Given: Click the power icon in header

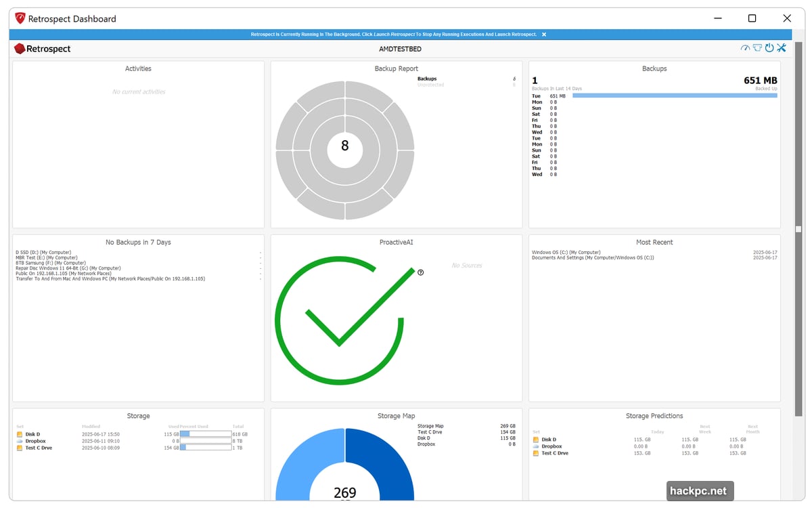Looking at the screenshot, I should coord(769,48).
